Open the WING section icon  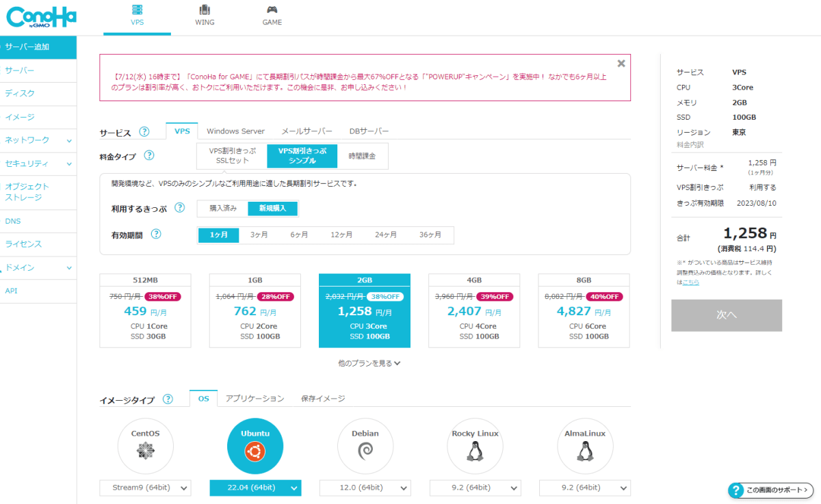coord(205,10)
